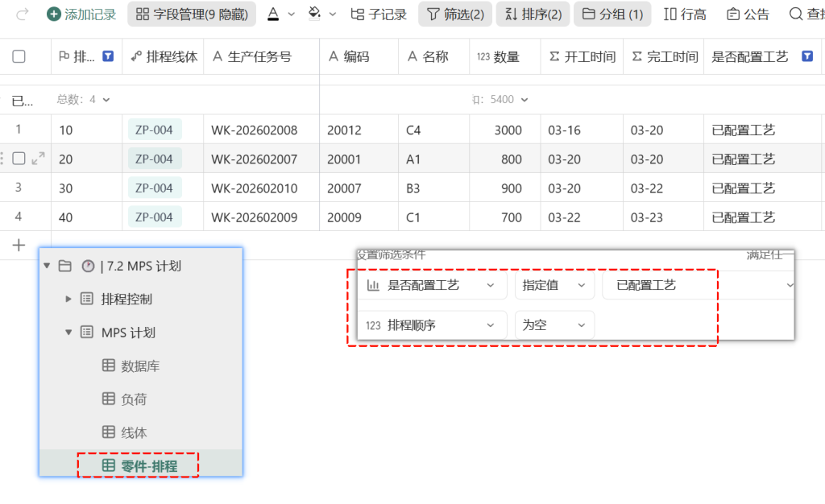Click the 7.2 MPS 计划 folder icon
The height and width of the screenshot is (504, 825).
pos(64,266)
